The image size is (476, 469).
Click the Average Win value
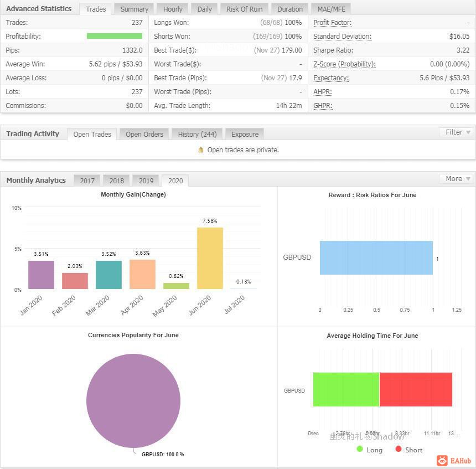coord(116,64)
